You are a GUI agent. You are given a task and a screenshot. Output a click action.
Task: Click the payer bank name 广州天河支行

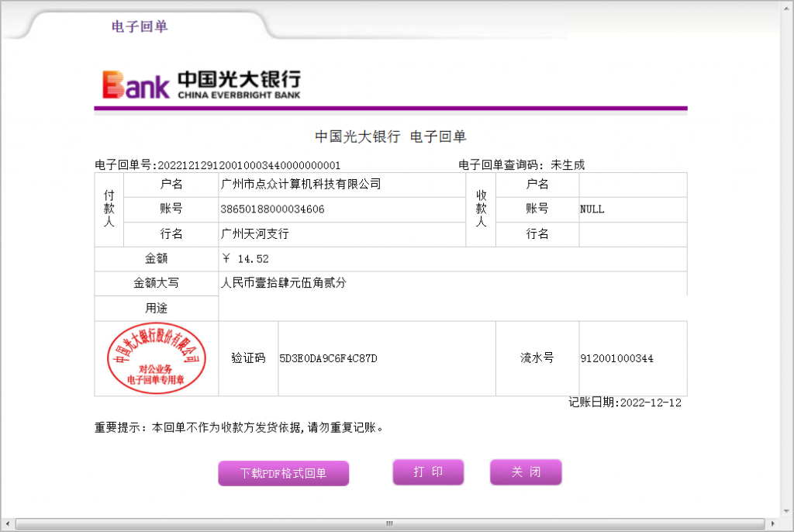pyautogui.click(x=254, y=234)
